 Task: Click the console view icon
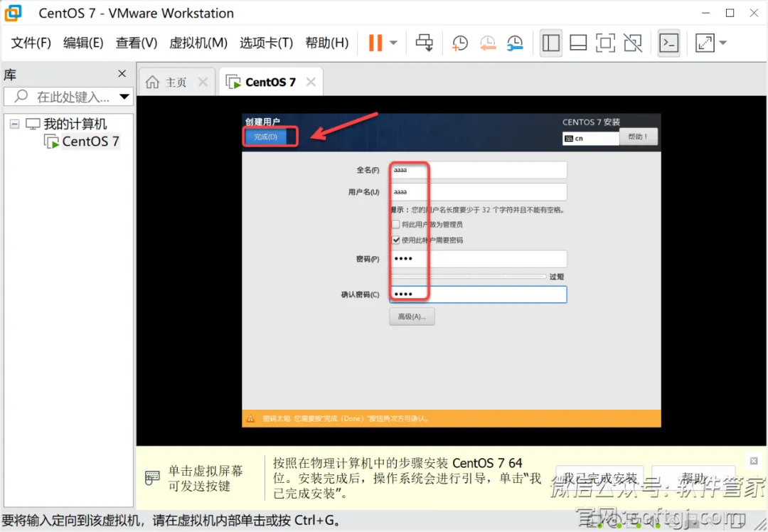pyautogui.click(x=668, y=43)
